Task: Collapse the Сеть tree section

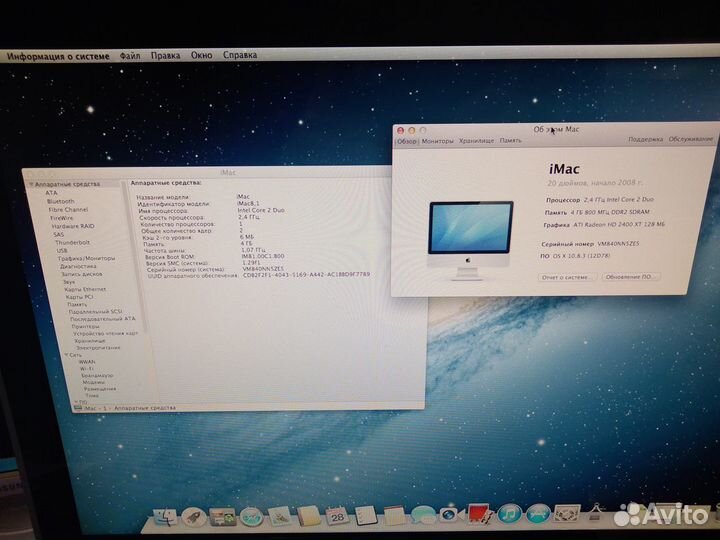Action: point(67,355)
